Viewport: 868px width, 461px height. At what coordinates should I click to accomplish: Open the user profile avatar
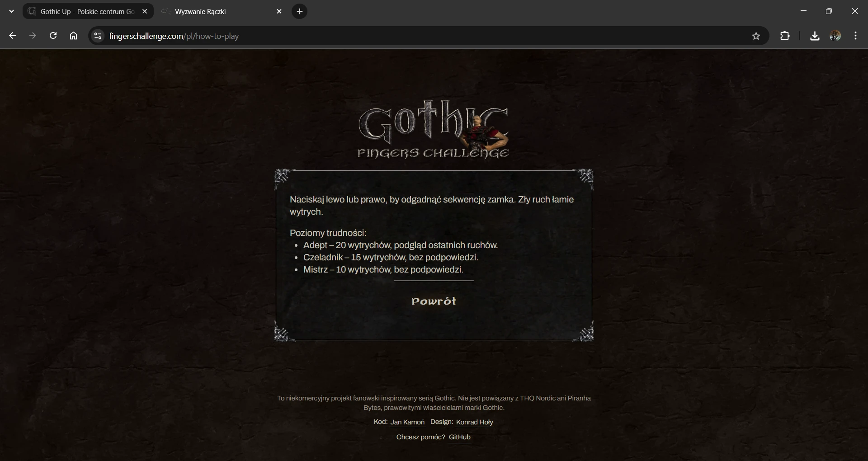coord(835,36)
